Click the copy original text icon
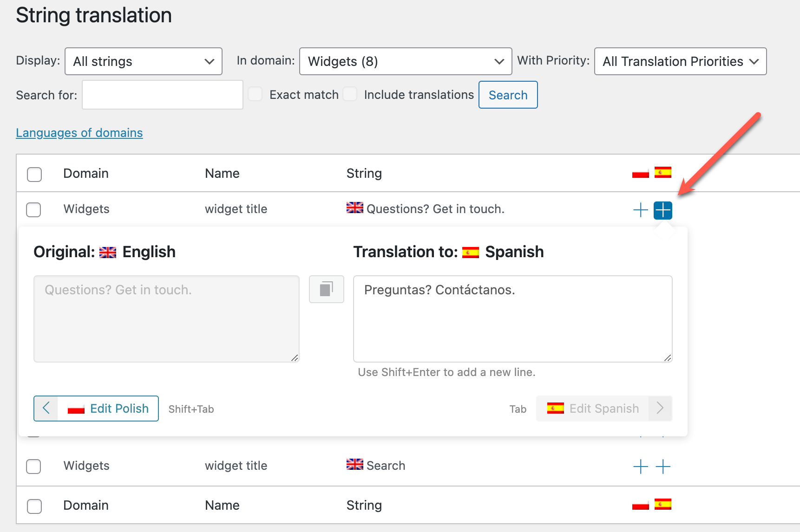Screen dimensions: 800x532 pyautogui.click(x=327, y=289)
